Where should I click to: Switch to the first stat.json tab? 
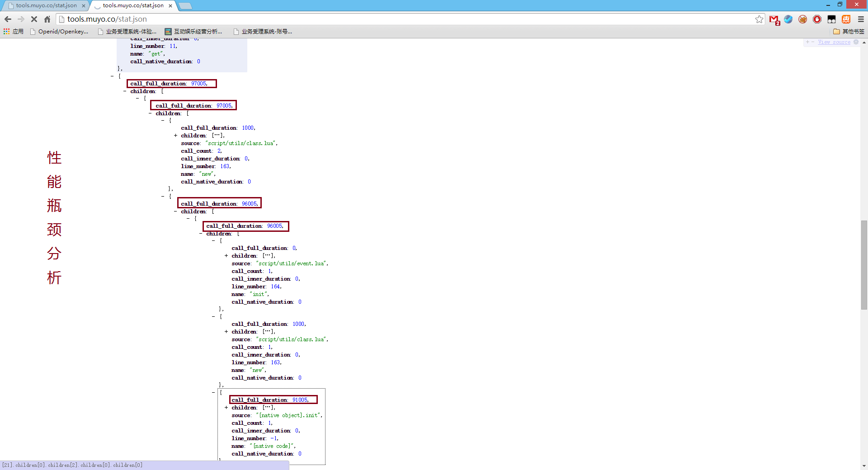tap(46, 5)
